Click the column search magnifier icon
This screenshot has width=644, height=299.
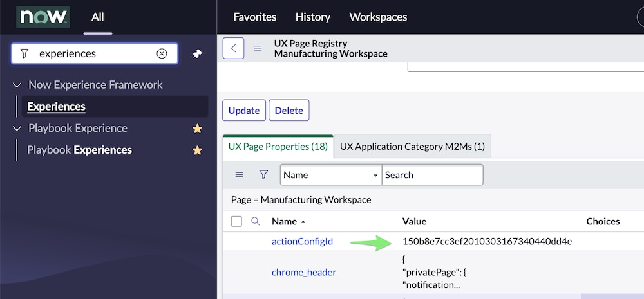pyautogui.click(x=256, y=221)
